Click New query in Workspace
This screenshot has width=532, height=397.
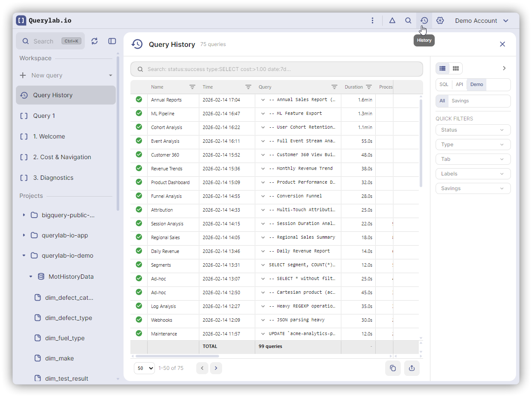(47, 75)
